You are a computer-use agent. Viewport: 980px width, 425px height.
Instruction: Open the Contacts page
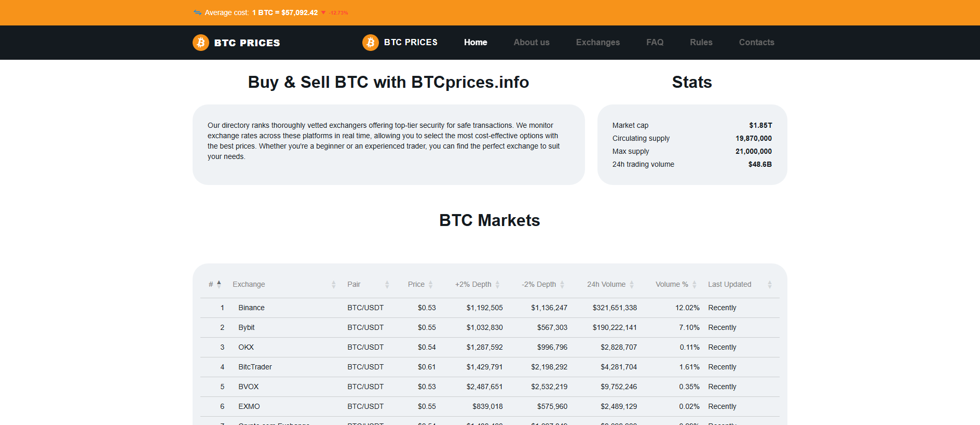coord(757,43)
